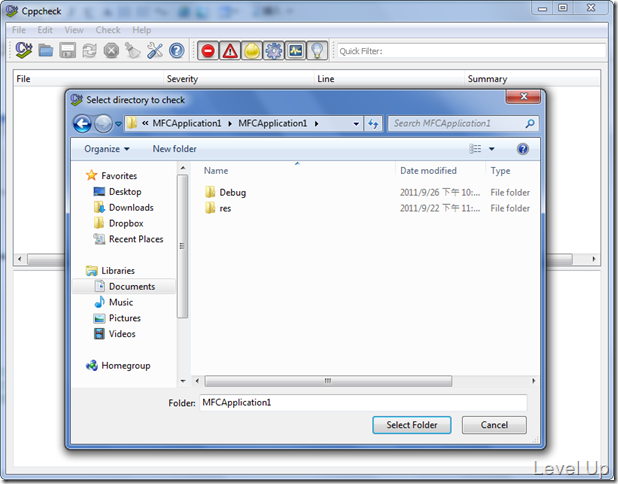Viewport: 618px width, 484px height.
Task: Click the Clear results broom icon
Action: click(x=133, y=51)
